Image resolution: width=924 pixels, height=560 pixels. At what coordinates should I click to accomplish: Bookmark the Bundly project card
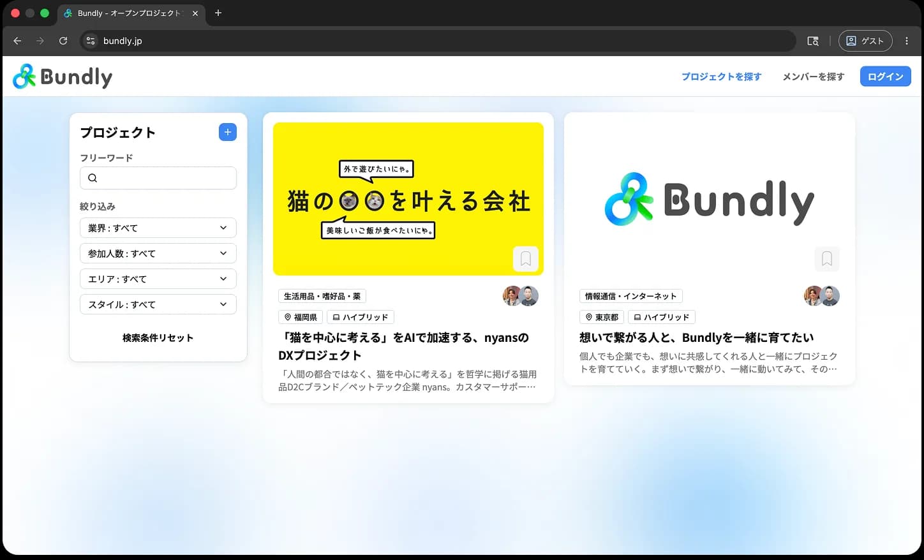(x=827, y=258)
